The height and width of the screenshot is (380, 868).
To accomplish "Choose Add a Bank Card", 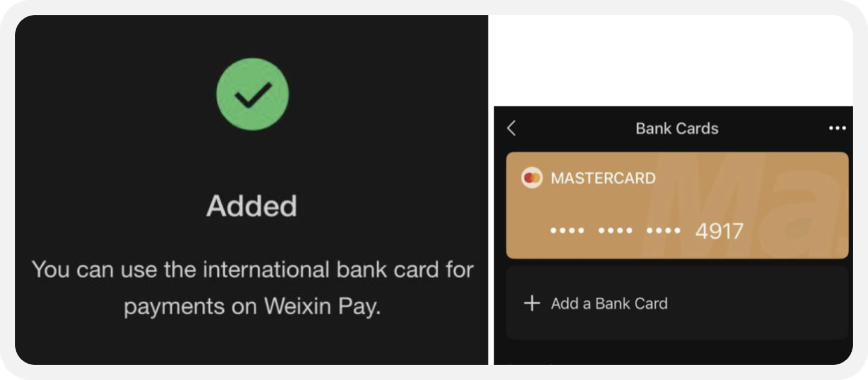I will click(609, 304).
